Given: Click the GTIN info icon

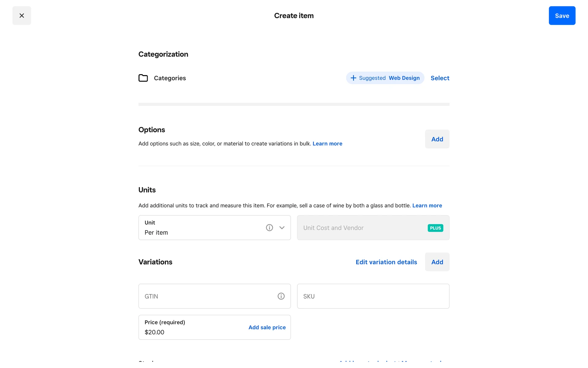Looking at the screenshot, I should (x=281, y=296).
